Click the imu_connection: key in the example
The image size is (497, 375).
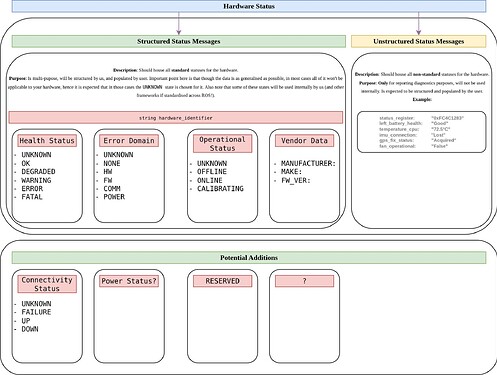point(398,135)
